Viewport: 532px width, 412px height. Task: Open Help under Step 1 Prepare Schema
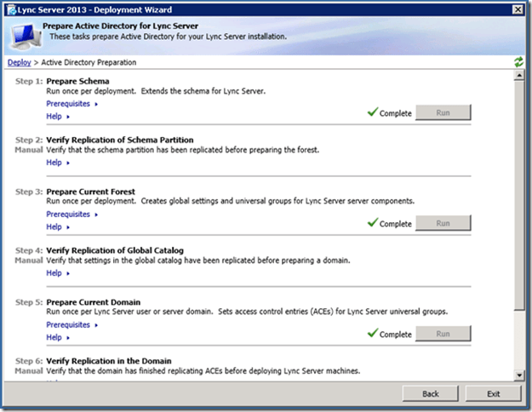57,117
